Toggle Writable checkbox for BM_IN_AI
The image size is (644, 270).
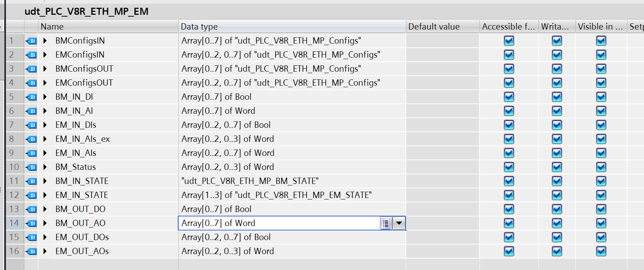point(557,111)
